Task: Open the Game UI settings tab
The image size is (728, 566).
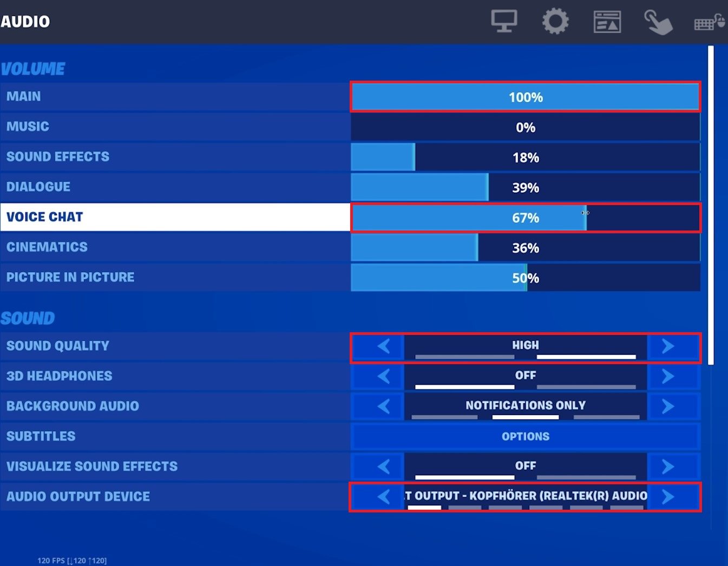Action: point(607,22)
